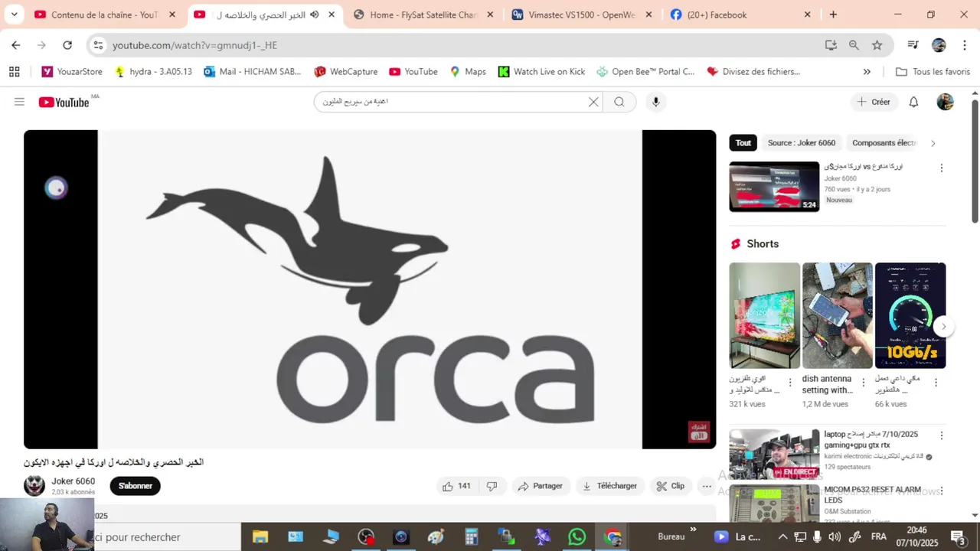Image resolution: width=980 pixels, height=551 pixels.
Task: Open WhatsApp from the taskbar
Action: coord(577,537)
